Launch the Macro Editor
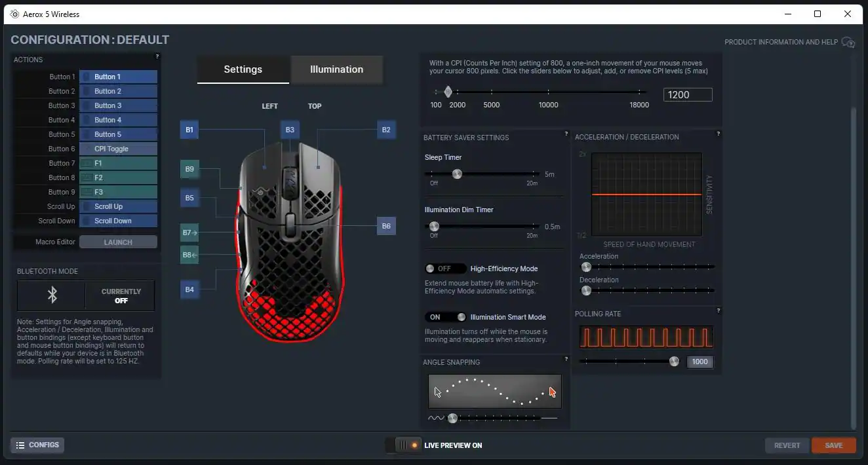 click(118, 242)
